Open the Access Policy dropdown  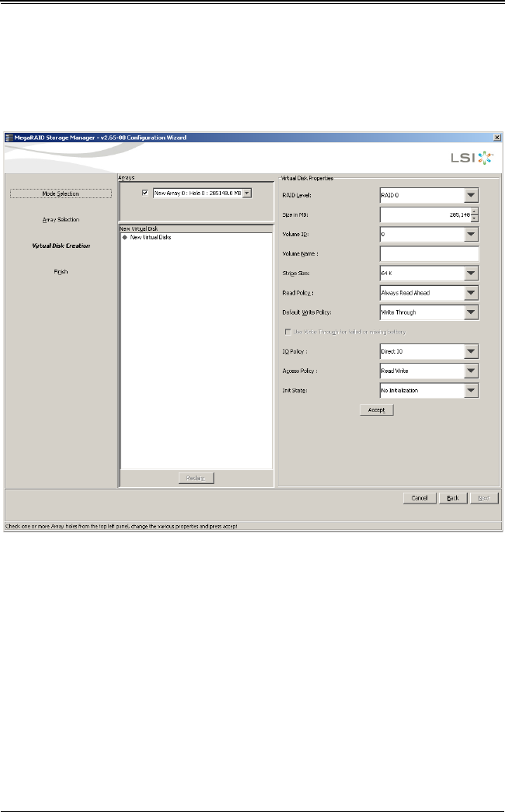[471, 371]
